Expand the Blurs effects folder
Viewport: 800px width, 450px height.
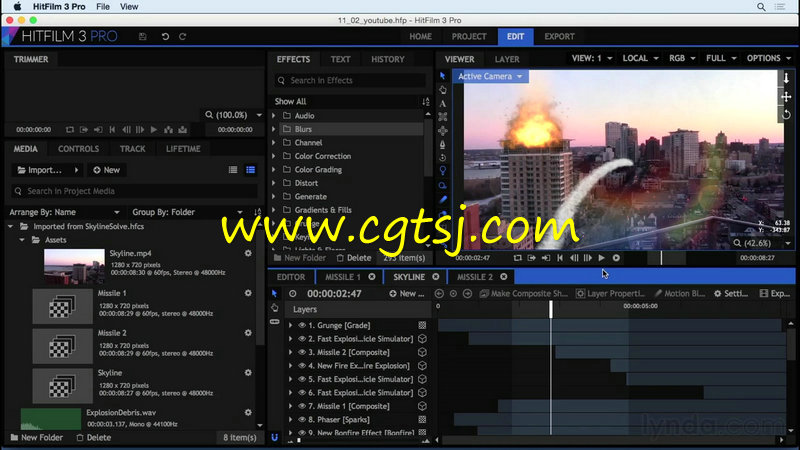click(274, 129)
